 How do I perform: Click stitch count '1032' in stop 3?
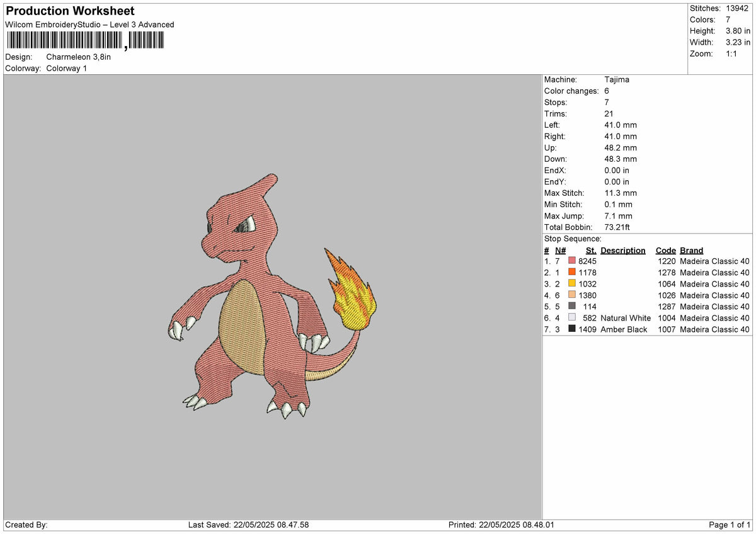(x=587, y=284)
